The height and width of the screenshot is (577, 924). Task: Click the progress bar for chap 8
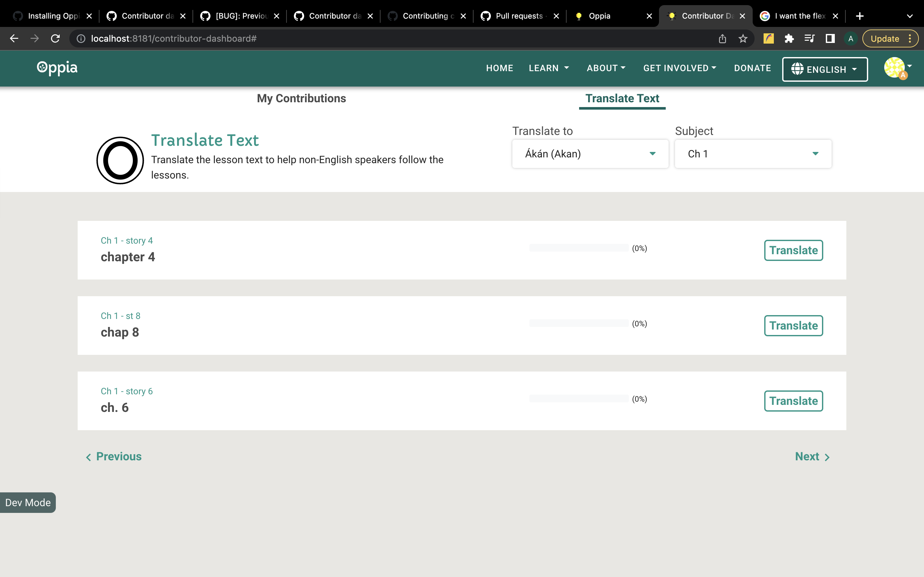[x=578, y=323]
